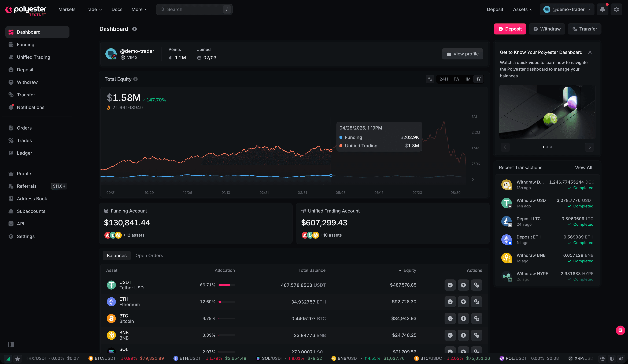Screen dimensions: 628x364
Task: Click the favorites star in ticker bar
Action: click(x=18, y=359)
